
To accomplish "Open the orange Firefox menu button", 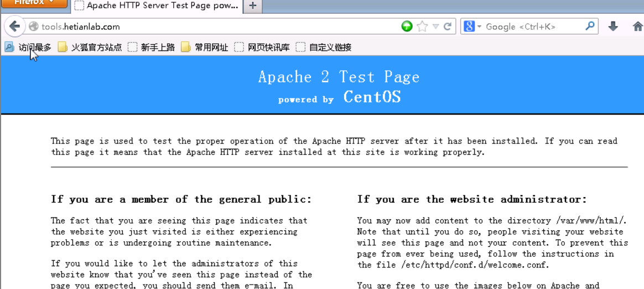I will coord(34,3).
